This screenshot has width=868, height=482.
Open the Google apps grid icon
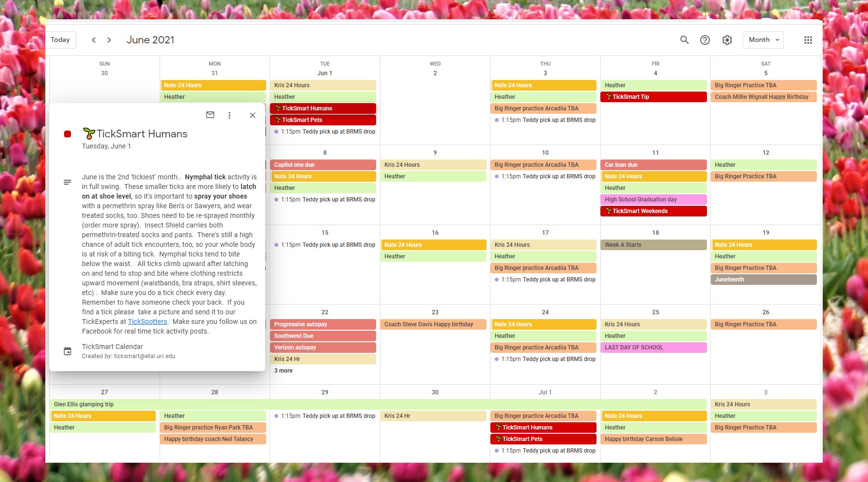(808, 40)
